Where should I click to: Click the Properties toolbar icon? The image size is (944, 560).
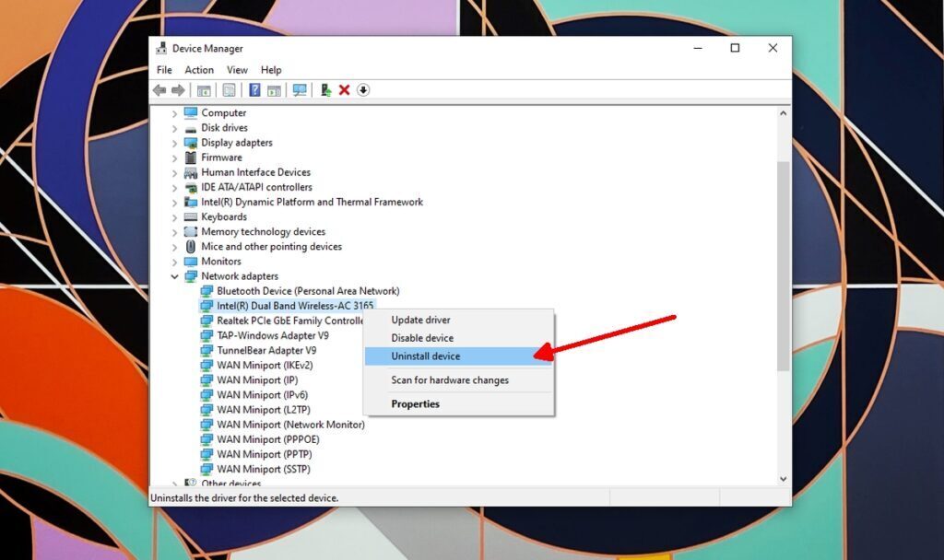230,89
